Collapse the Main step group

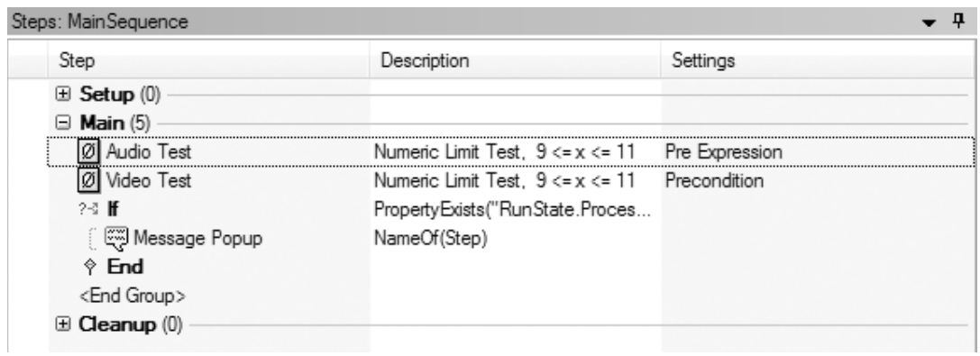[x=62, y=123]
